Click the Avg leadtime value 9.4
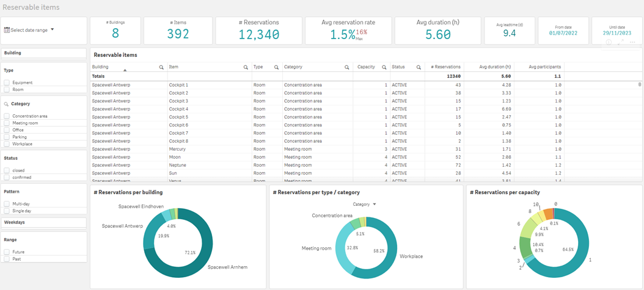The height and width of the screenshot is (290, 644). click(x=510, y=33)
